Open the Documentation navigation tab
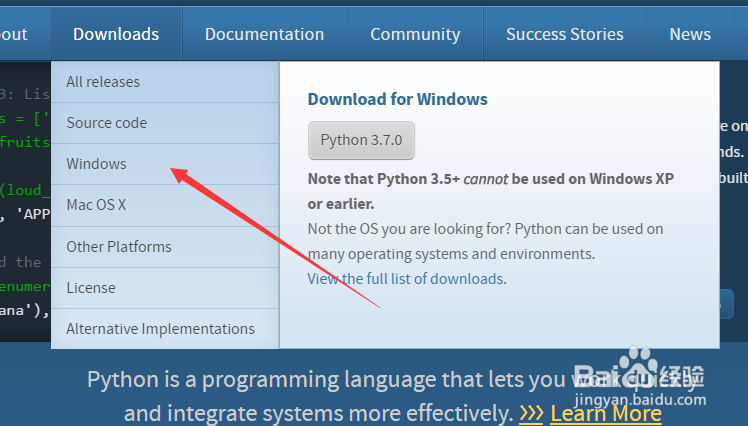The width and height of the screenshot is (748, 426). pos(264,34)
